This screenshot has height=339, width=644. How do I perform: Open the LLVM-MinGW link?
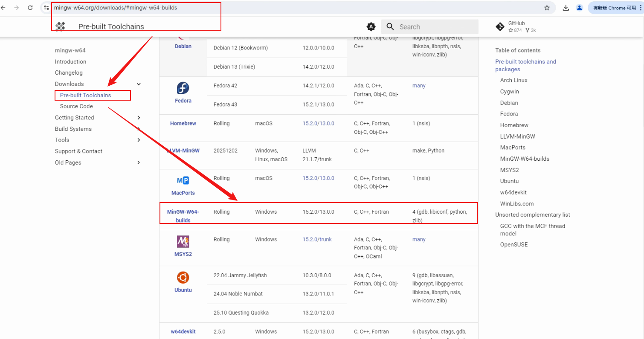(x=183, y=151)
